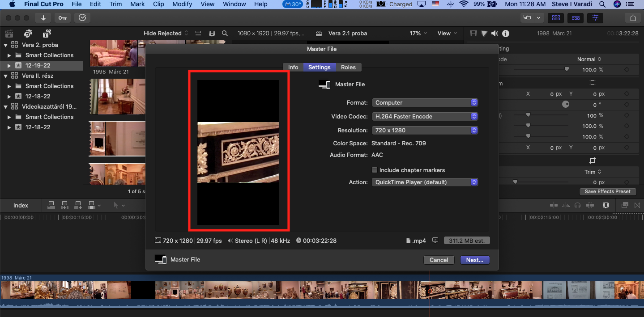
Task: Switch to the Roles tab
Action: click(x=348, y=67)
